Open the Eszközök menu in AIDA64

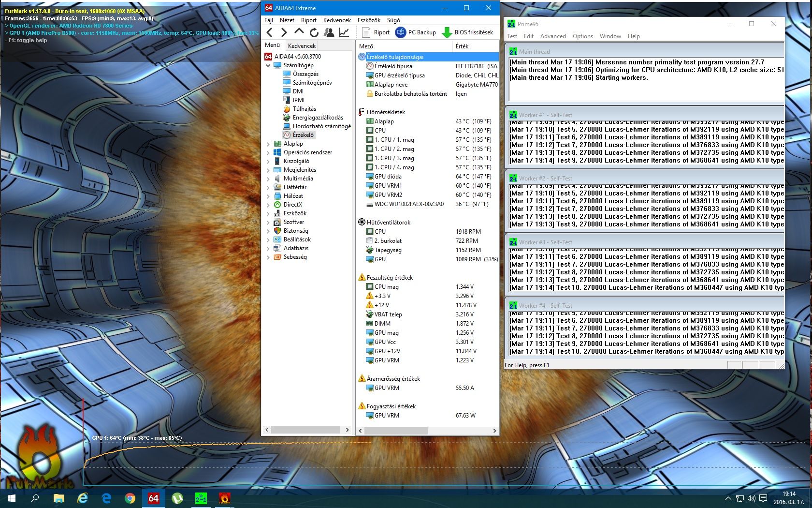click(x=369, y=20)
